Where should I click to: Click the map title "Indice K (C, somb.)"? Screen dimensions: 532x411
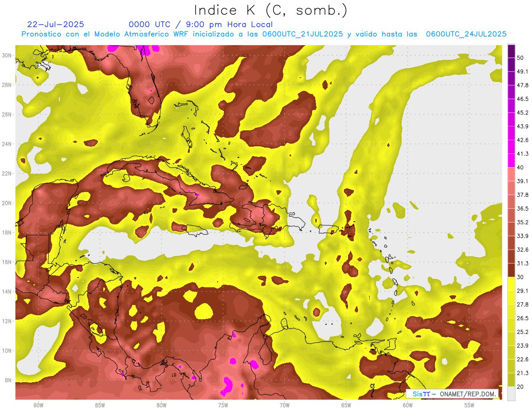click(270, 11)
